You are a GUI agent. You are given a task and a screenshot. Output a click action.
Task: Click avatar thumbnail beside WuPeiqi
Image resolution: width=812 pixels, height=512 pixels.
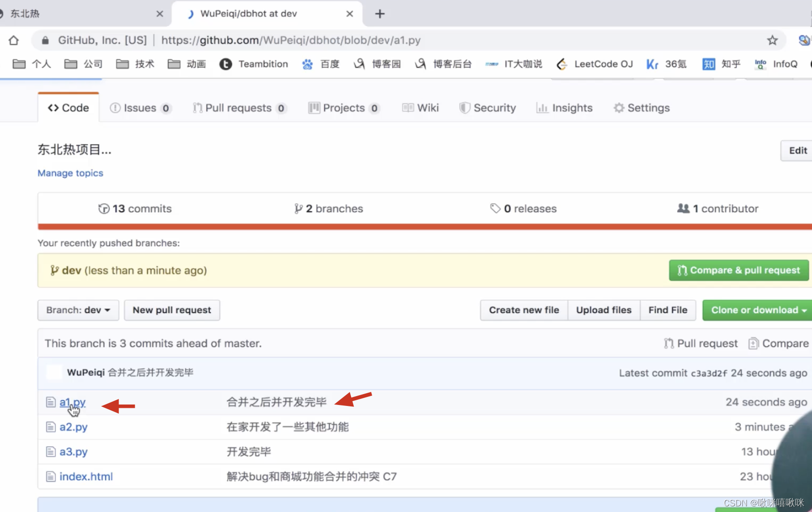tap(54, 372)
